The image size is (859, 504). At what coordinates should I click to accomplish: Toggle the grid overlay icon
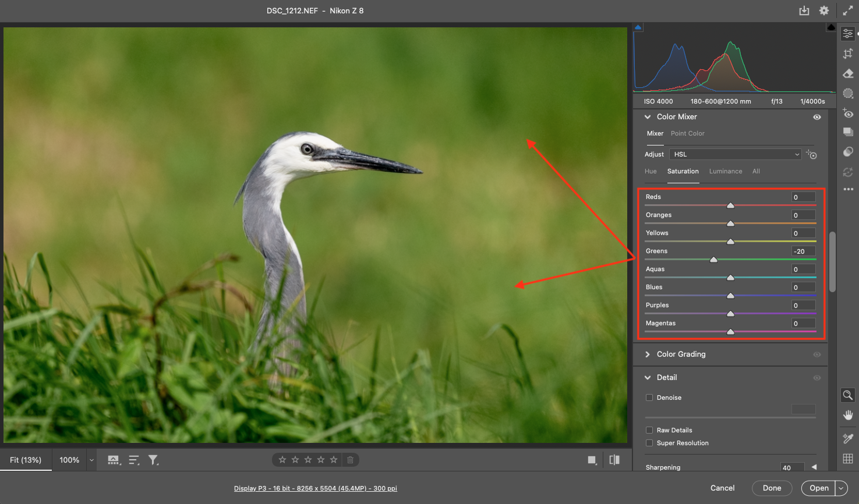click(848, 459)
